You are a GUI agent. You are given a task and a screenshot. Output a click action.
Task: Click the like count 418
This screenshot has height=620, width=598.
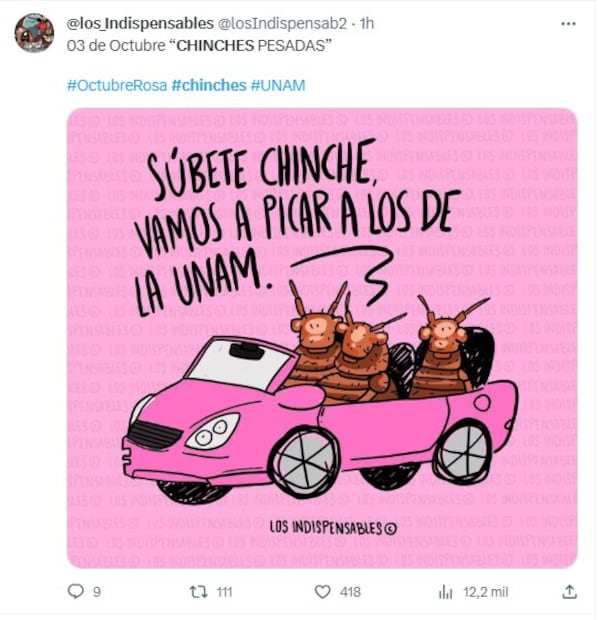(x=350, y=592)
